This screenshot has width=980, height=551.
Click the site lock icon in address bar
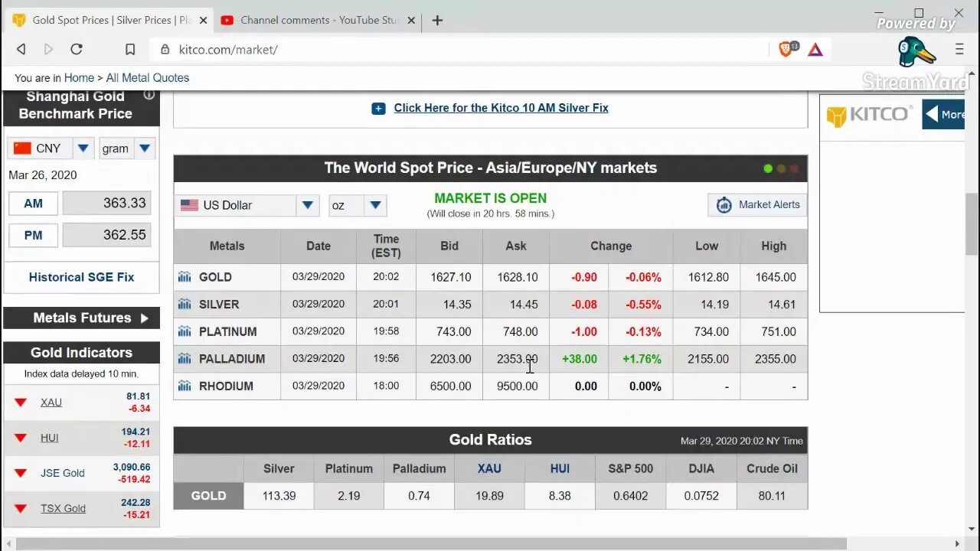[165, 50]
